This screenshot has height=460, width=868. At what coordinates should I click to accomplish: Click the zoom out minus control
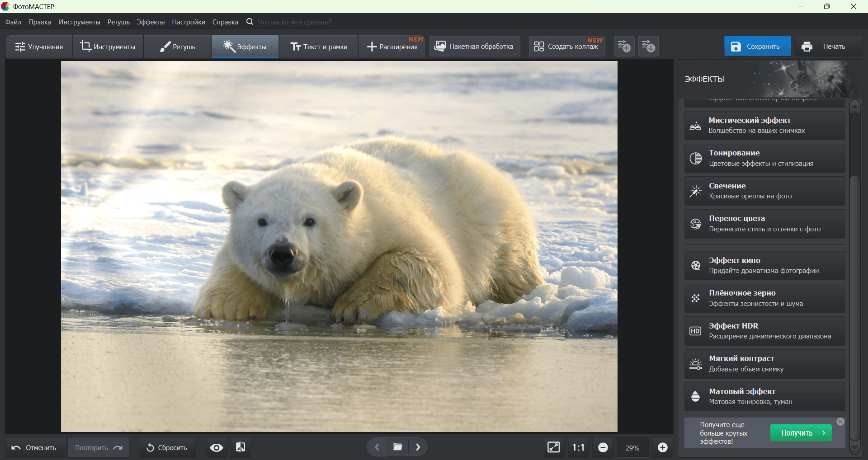(603, 447)
